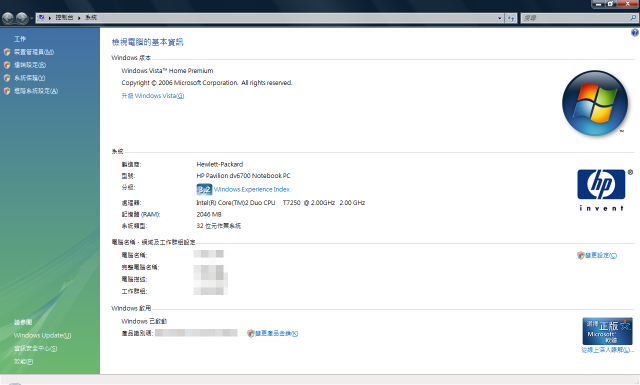This screenshot has width=640, height=385.
Task: Open 遠端設定 (Remote settings) in sidebar
Action: 30,65
